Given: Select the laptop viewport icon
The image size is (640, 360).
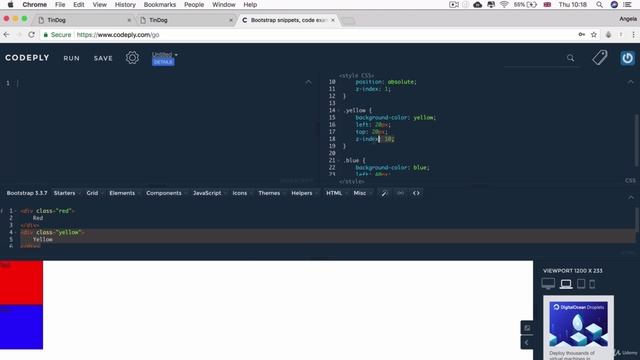Looking at the screenshot, I should click(x=566, y=284).
